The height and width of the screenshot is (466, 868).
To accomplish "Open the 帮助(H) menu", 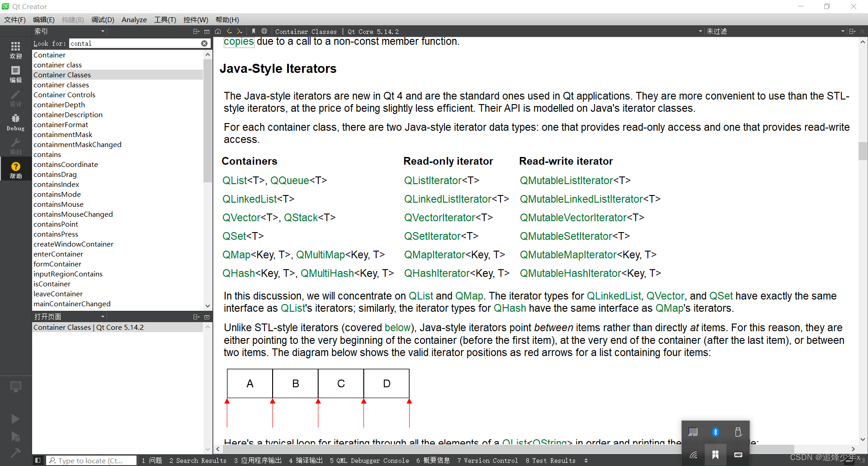I will [x=227, y=19].
